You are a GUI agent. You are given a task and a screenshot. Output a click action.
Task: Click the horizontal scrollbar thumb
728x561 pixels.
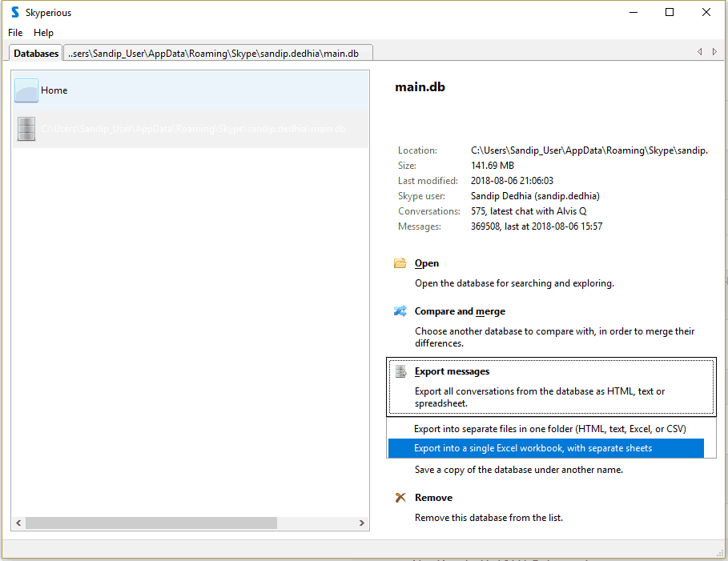click(151, 523)
